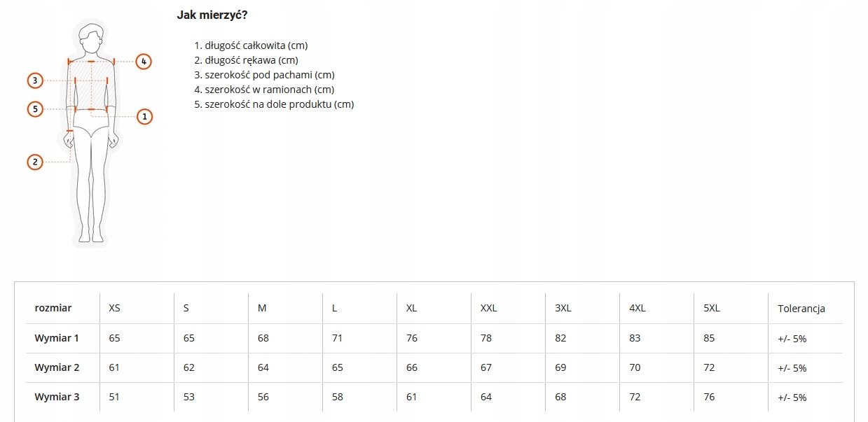
Task: Click the "szerokość w ramionach (cm)" entry
Action: tap(269, 90)
